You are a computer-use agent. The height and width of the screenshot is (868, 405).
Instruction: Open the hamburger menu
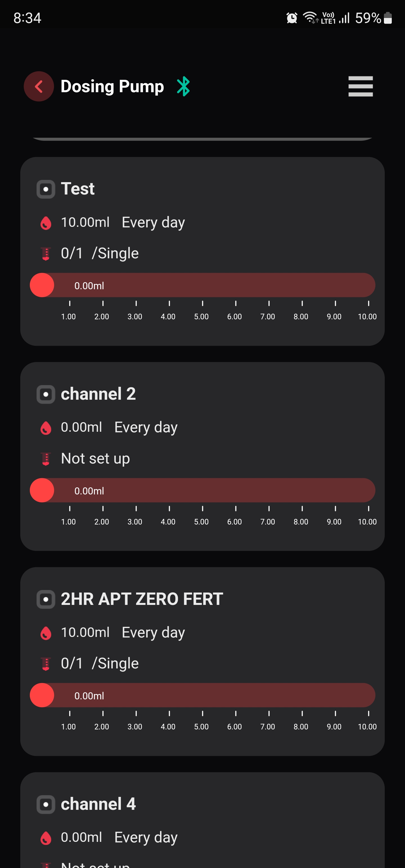click(361, 86)
